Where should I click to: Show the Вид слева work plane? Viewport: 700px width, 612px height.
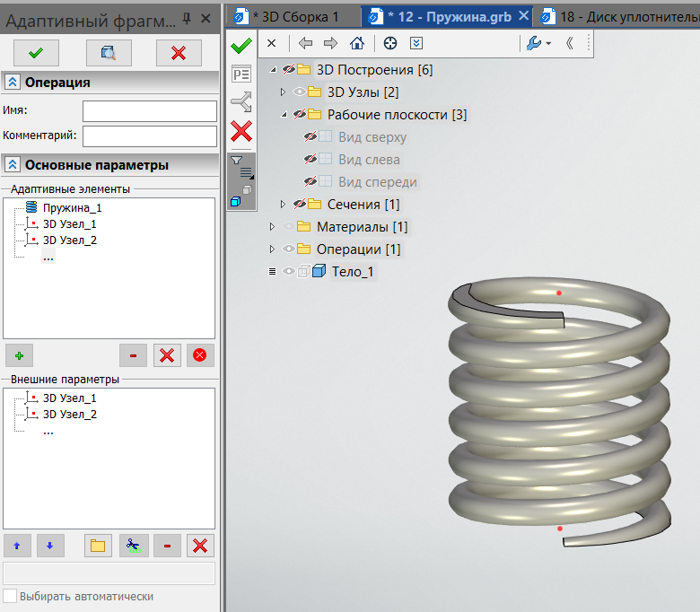click(x=311, y=159)
